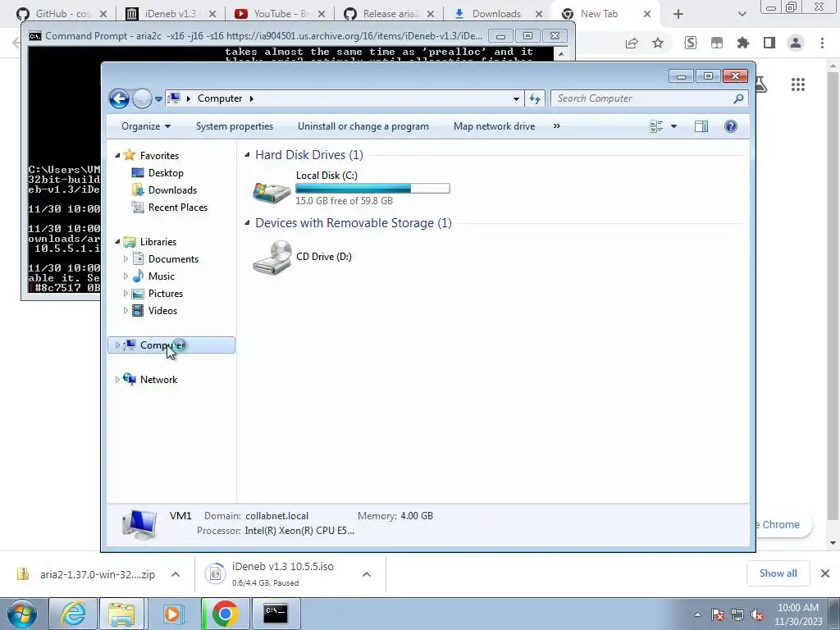This screenshot has width=840, height=630.
Task: Switch to Command Prompt from taskbar
Action: pyautogui.click(x=276, y=614)
